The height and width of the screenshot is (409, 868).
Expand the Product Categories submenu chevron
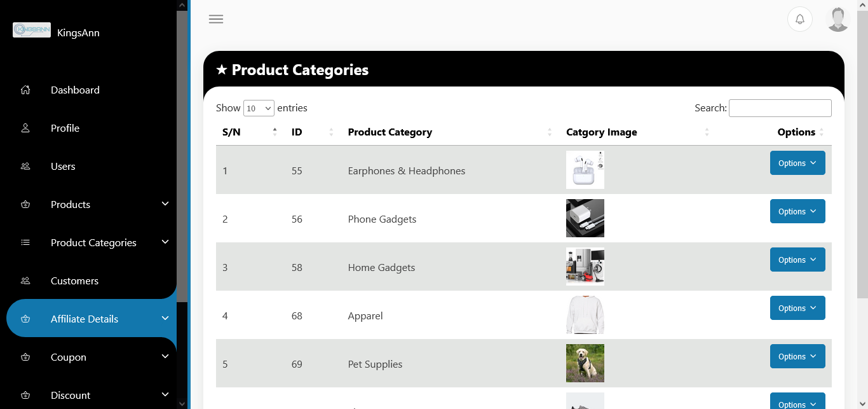165,242
